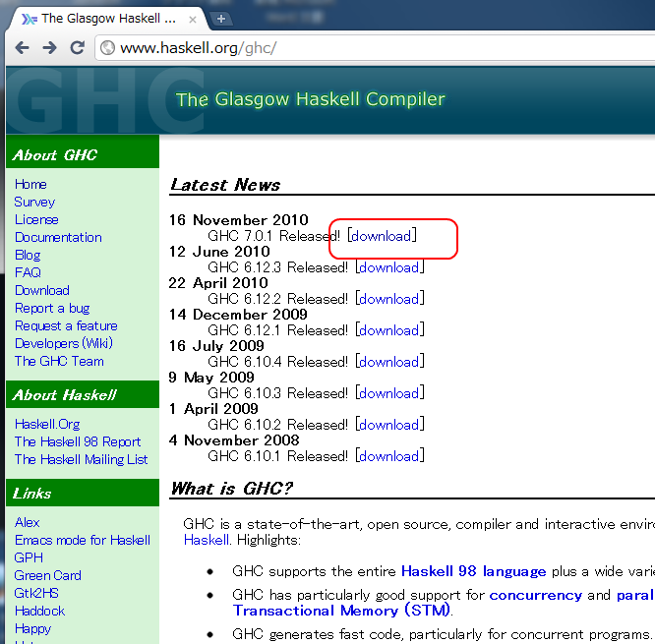Open the Green Card link

[47, 575]
